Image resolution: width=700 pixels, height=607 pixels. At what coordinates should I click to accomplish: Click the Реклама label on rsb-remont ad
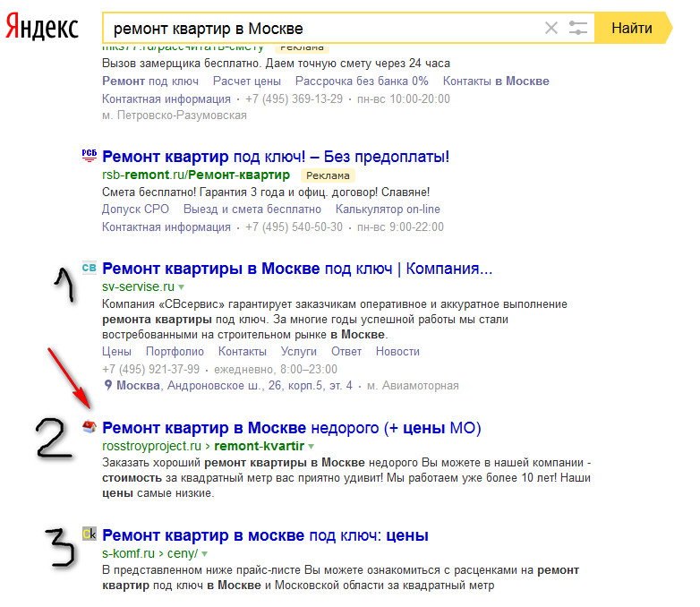[x=329, y=175]
